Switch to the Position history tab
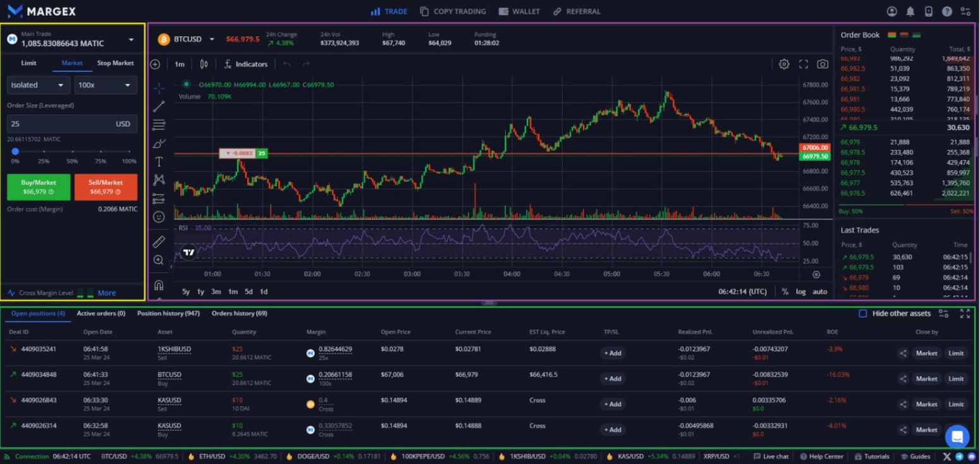Viewport: 980px width, 464px height. point(168,312)
